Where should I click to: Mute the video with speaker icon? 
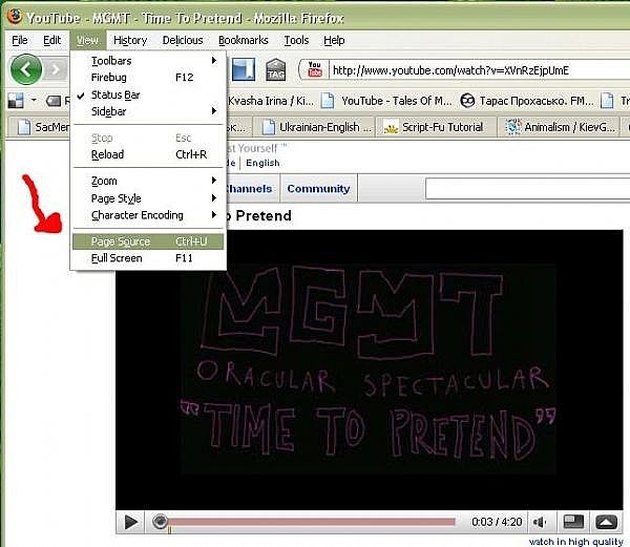pos(540,522)
